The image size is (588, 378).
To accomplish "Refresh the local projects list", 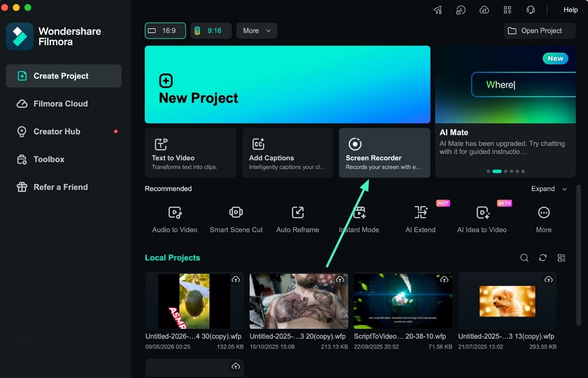I will 543,258.
